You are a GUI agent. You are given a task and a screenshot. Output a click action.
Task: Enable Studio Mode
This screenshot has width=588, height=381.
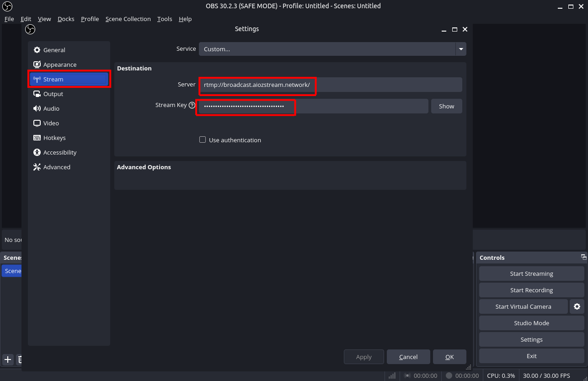tap(531, 323)
